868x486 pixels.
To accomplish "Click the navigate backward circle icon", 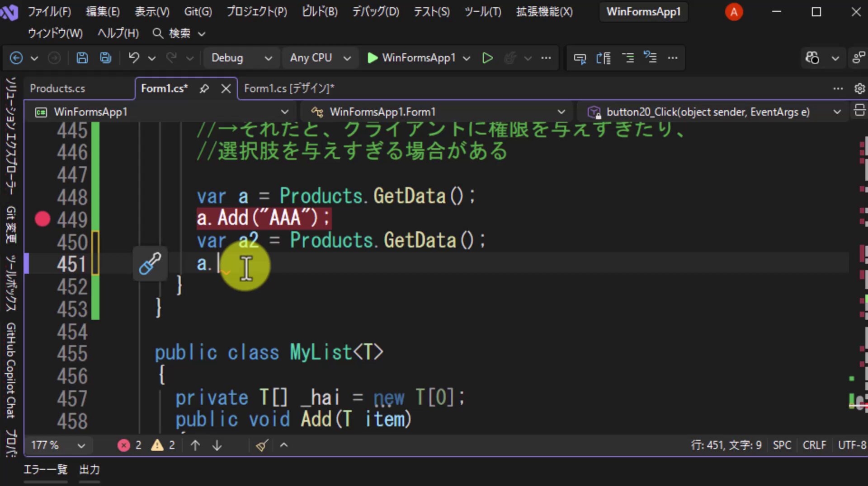I will tap(16, 58).
